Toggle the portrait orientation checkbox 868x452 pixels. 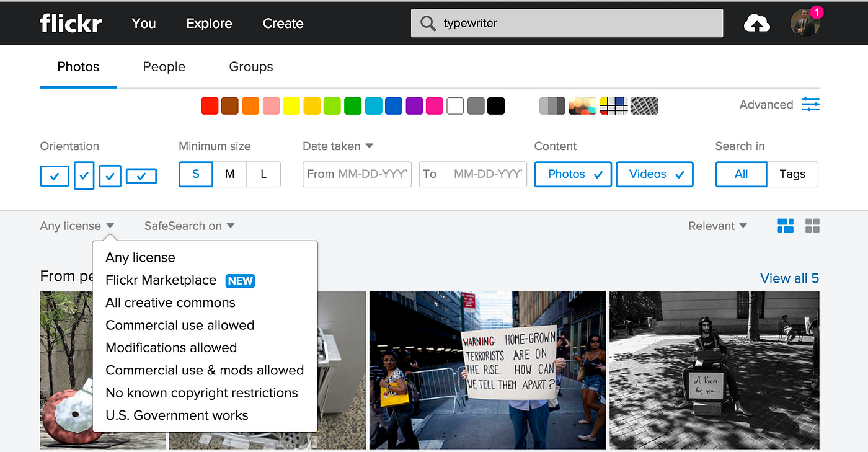tap(84, 175)
